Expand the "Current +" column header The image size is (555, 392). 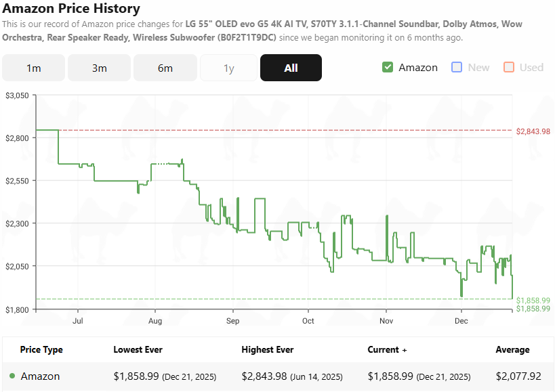(x=387, y=349)
